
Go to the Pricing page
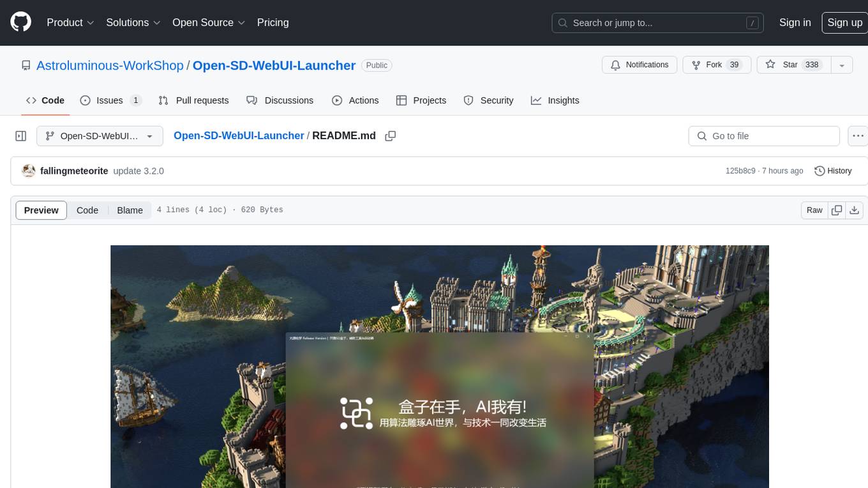pyautogui.click(x=273, y=22)
